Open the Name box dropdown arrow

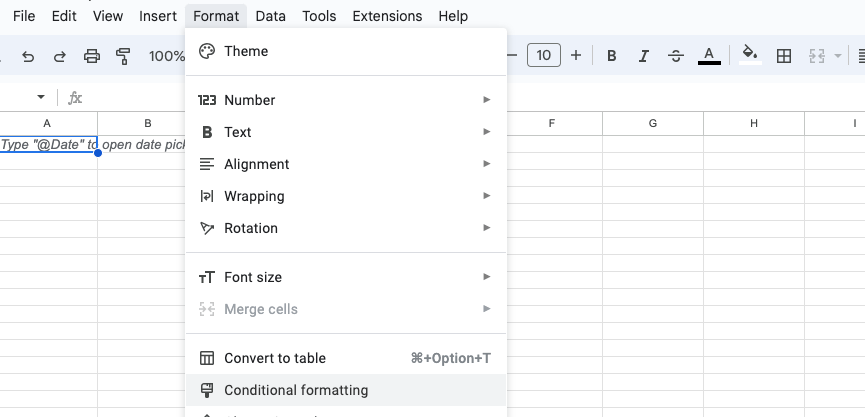point(40,97)
